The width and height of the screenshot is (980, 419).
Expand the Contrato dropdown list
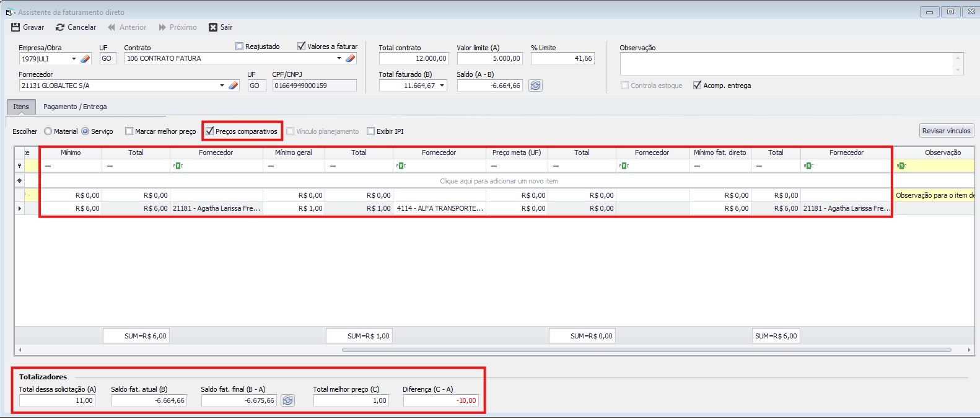339,58
